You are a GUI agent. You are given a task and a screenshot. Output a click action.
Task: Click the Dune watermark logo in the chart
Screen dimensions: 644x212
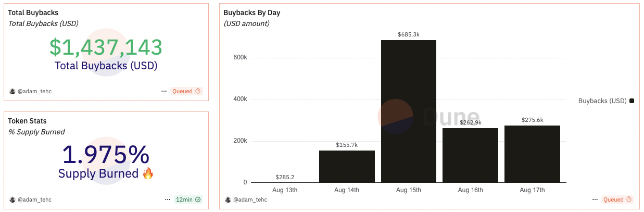(x=396, y=117)
